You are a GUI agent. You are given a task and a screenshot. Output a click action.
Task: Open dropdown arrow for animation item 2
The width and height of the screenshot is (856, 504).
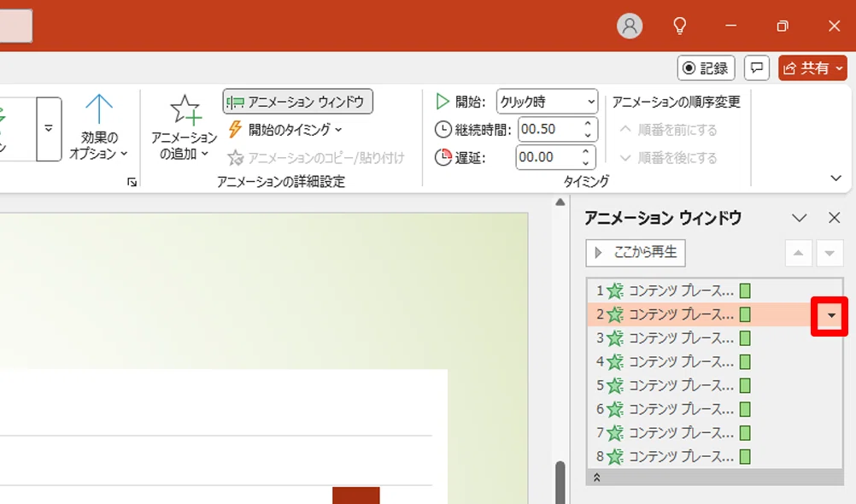click(831, 315)
